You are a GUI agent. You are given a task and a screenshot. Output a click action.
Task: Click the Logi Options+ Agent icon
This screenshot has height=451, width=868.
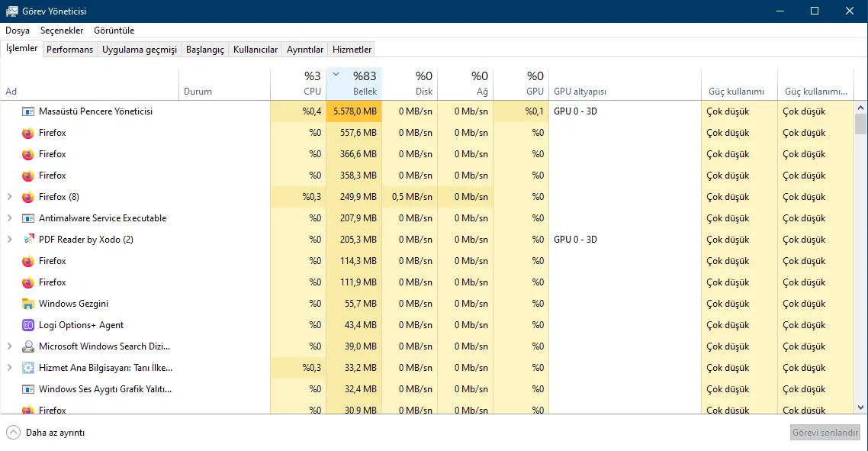point(28,325)
